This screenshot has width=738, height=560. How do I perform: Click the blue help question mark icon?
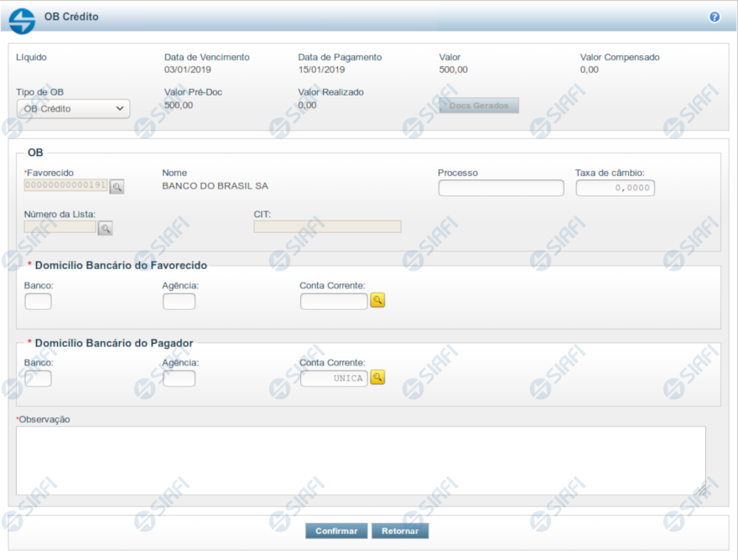(715, 17)
